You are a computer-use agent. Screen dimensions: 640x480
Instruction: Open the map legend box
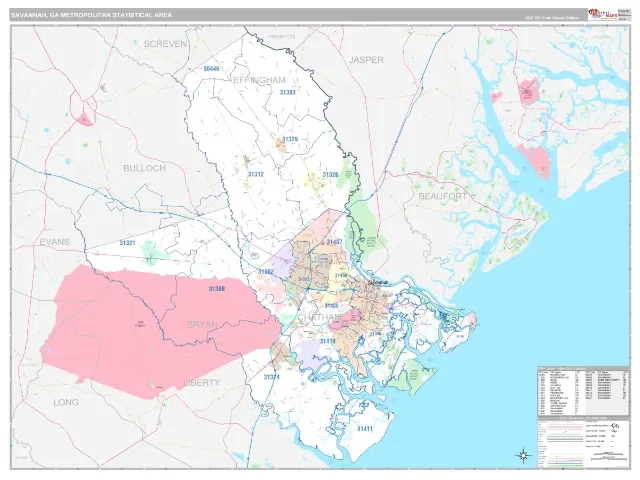(583, 442)
